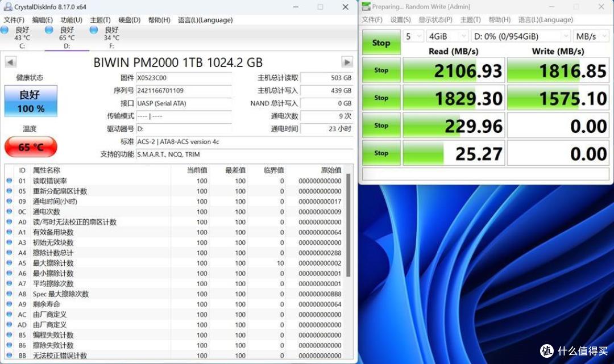This screenshot has width=614, height=364.
Task: Select row A8 Spec 最大擦除次数
Action: [x=175, y=294]
